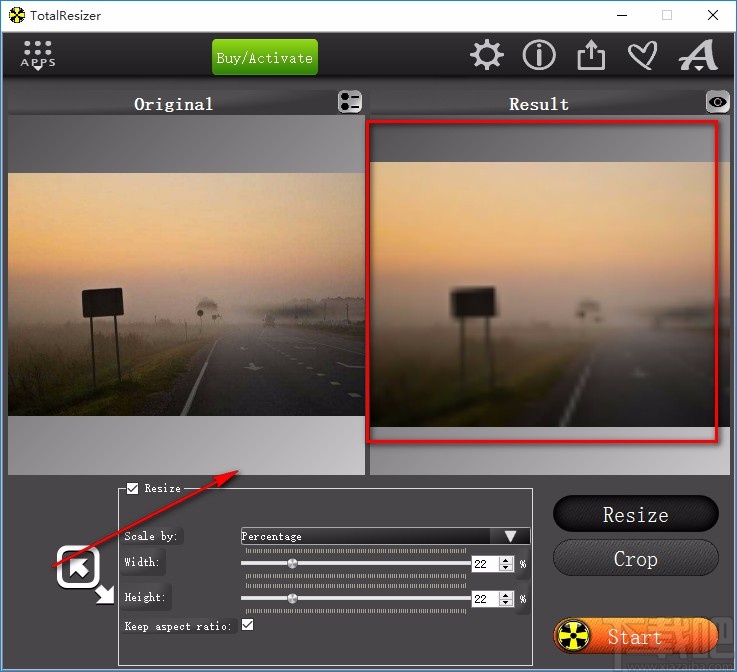Click the Width slider handle
The height and width of the screenshot is (672, 737).
pos(292,564)
